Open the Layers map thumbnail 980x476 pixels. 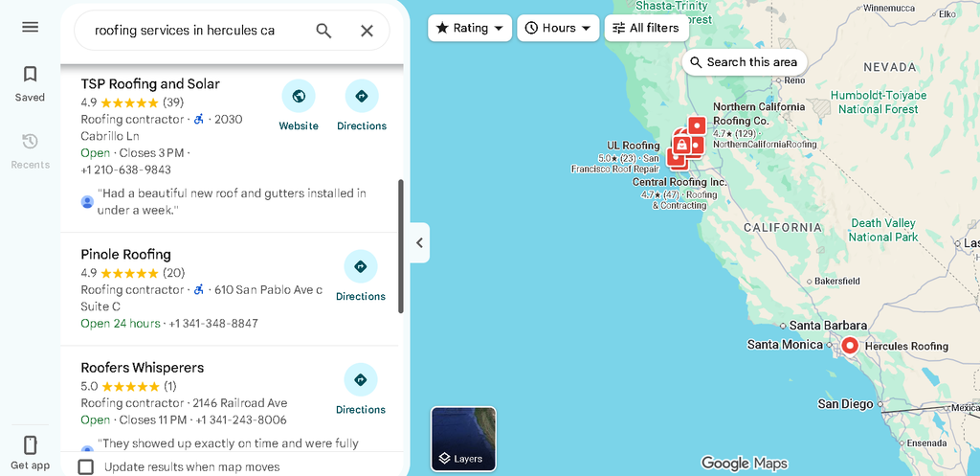click(x=463, y=439)
